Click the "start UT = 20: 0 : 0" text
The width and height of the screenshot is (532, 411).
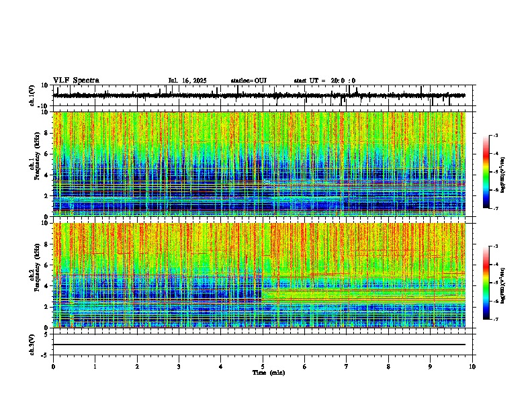[324, 81]
